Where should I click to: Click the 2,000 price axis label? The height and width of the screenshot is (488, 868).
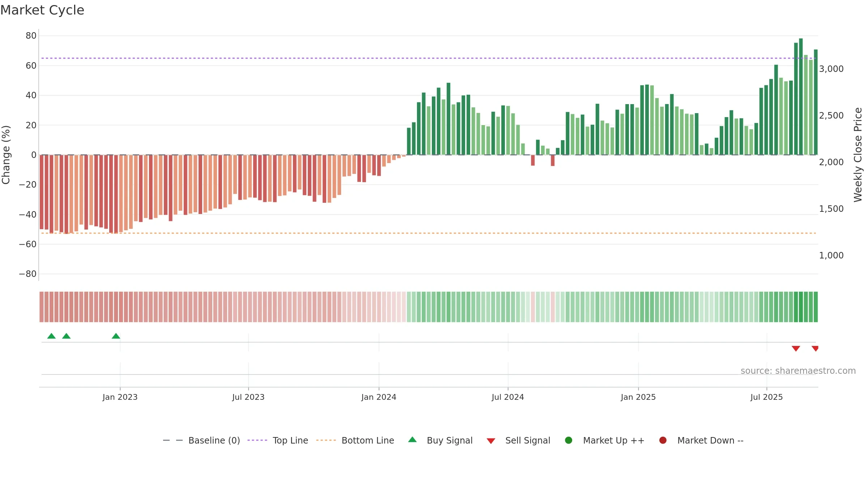pyautogui.click(x=831, y=162)
